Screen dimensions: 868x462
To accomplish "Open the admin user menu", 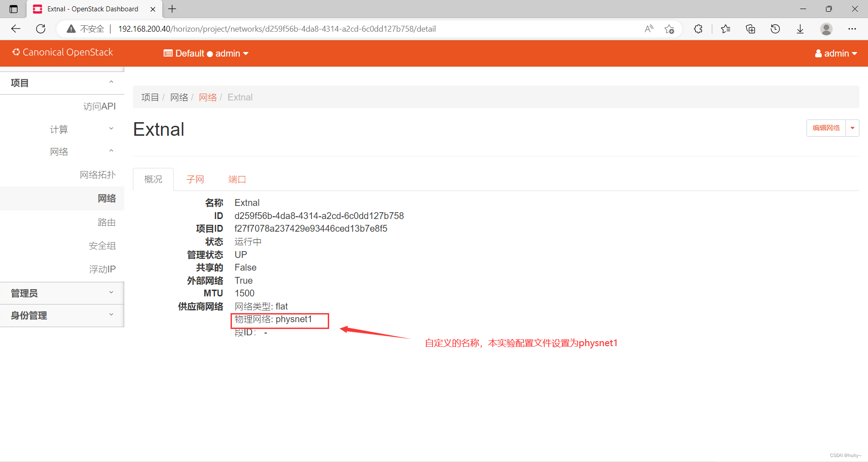I will point(836,53).
